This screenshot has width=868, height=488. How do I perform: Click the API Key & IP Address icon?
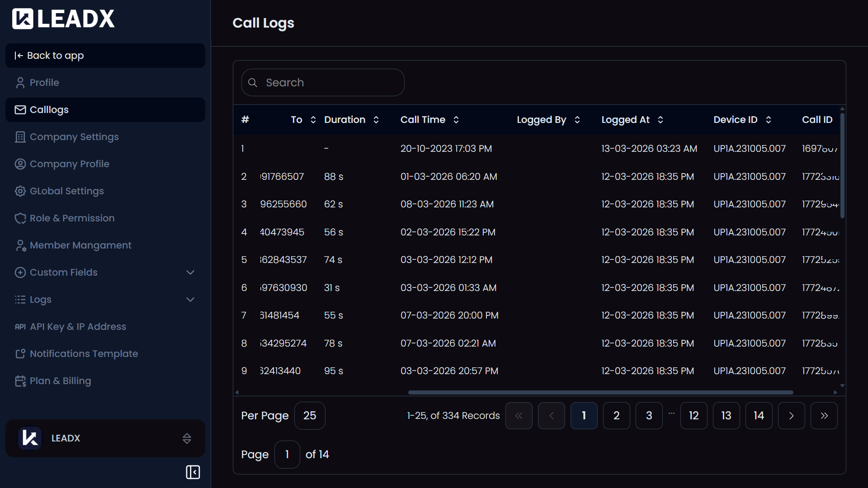click(20, 326)
